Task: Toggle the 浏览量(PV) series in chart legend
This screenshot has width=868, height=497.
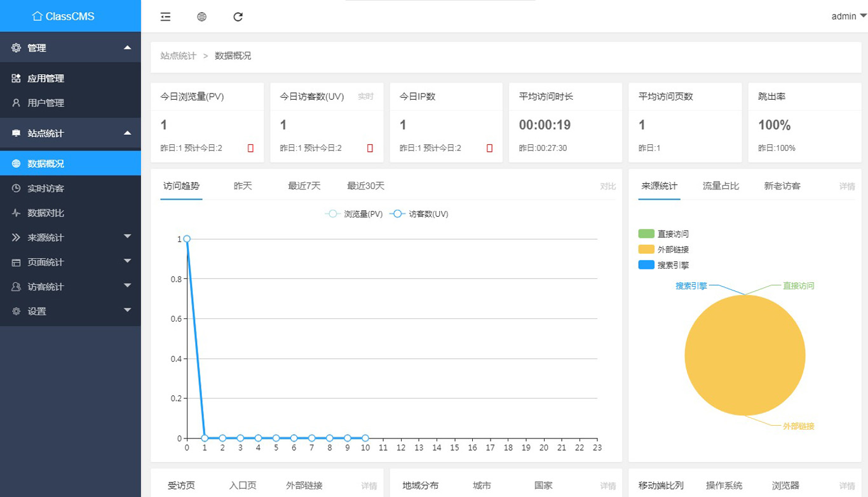Action: (355, 214)
